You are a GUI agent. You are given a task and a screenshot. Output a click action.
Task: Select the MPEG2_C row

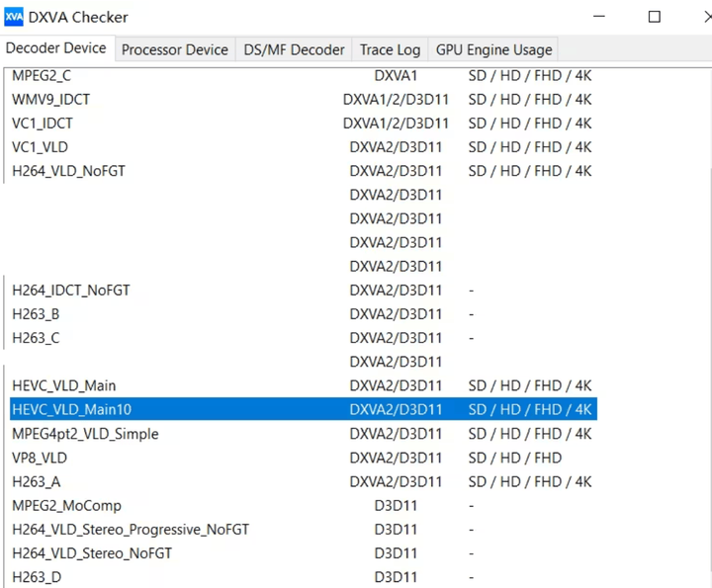[304, 75]
